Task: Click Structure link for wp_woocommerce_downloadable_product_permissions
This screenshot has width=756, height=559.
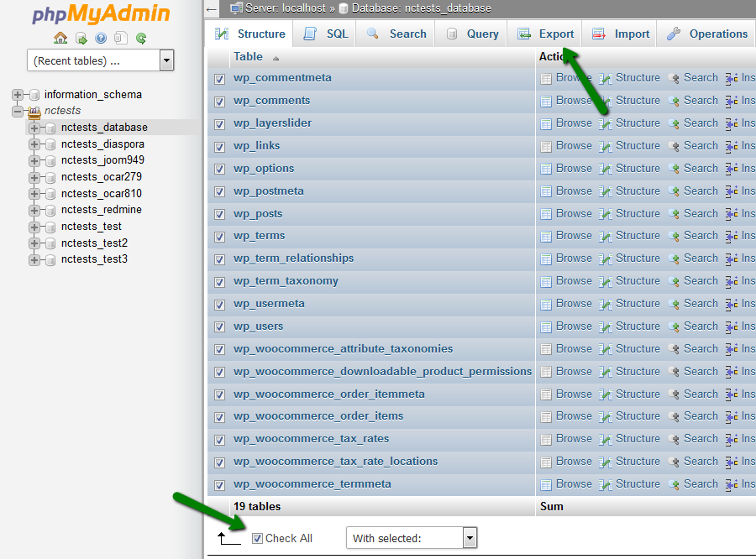Action: (638, 372)
